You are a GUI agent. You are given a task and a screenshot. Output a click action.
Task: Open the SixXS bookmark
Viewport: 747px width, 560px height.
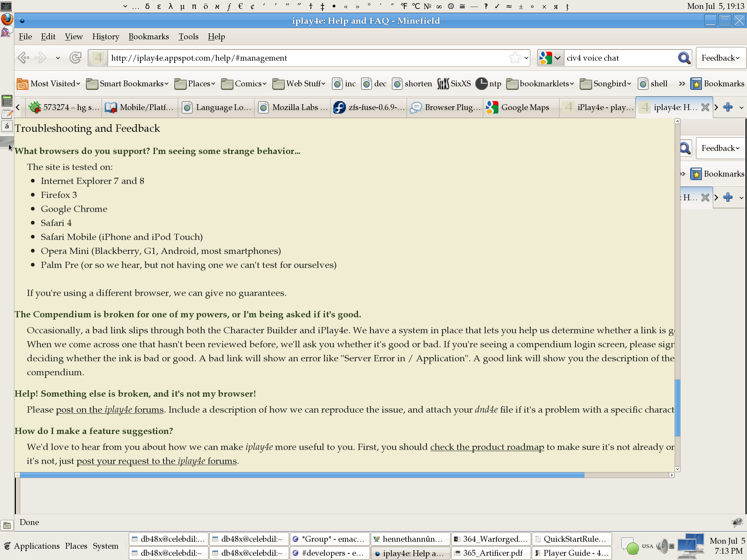click(x=454, y=84)
